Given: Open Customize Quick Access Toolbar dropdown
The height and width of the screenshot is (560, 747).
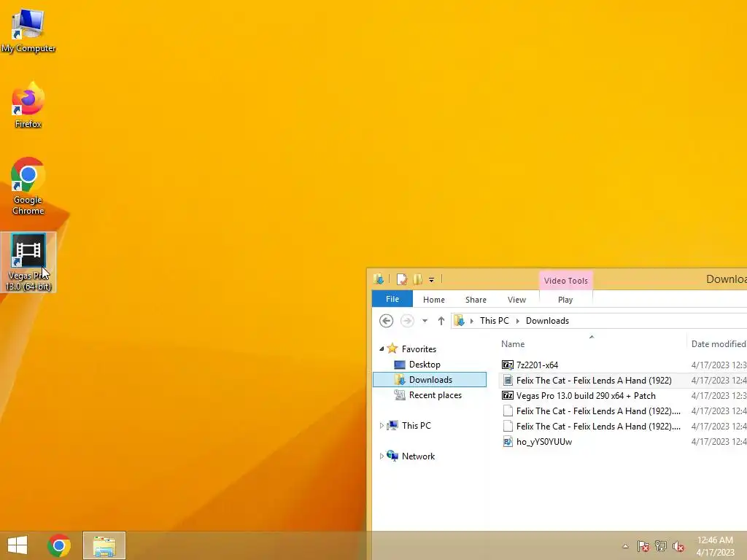Looking at the screenshot, I should [x=431, y=280].
